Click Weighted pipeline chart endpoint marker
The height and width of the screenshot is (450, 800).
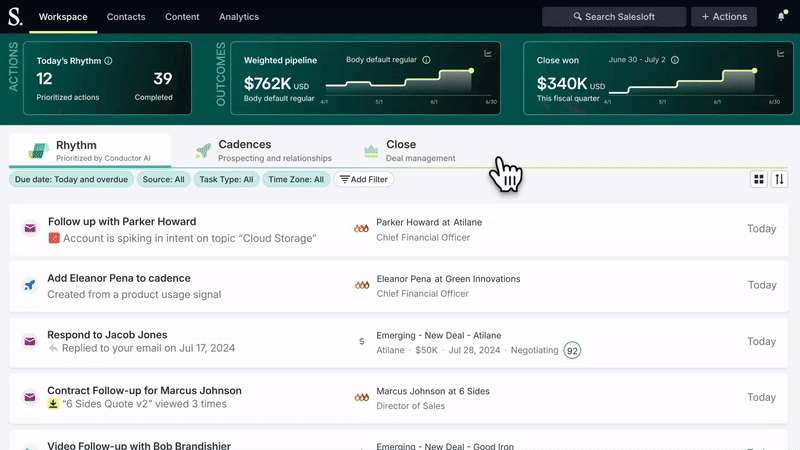click(x=471, y=70)
